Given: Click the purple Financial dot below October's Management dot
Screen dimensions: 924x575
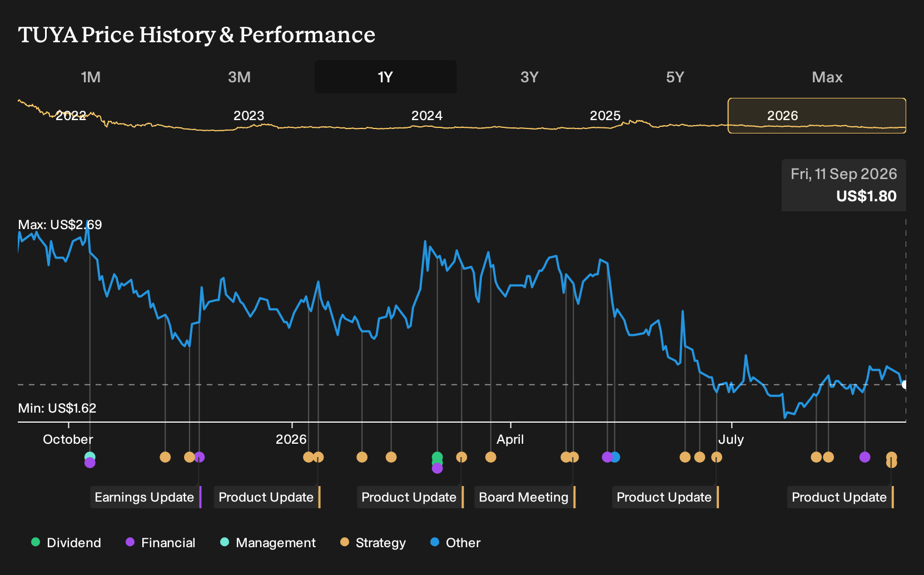Looking at the screenshot, I should pos(90,463).
